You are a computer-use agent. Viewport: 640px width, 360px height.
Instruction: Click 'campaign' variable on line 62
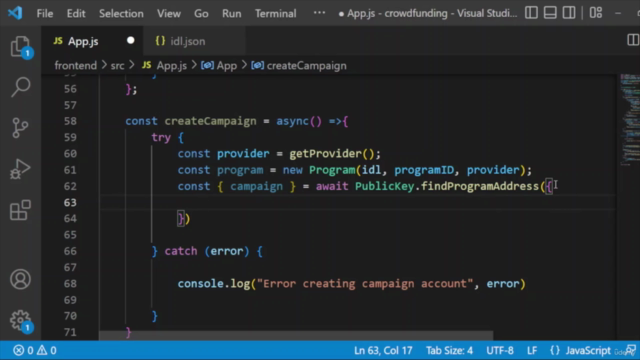point(256,186)
